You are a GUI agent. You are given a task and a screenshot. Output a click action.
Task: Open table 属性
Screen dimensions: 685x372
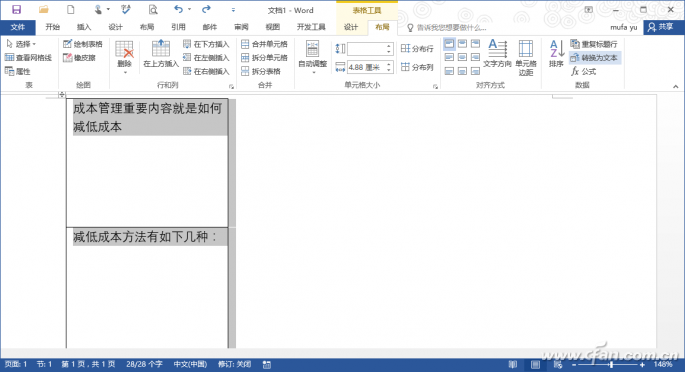click(18, 71)
